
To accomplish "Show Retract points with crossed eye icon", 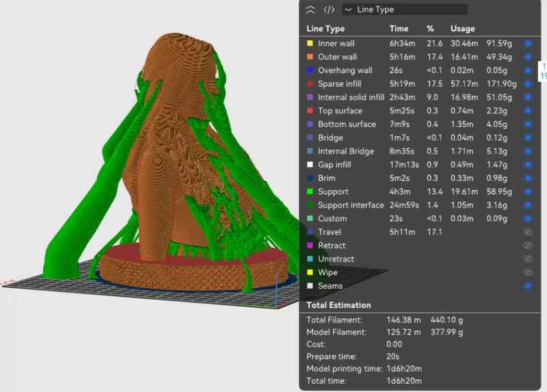I will pyautogui.click(x=528, y=245).
